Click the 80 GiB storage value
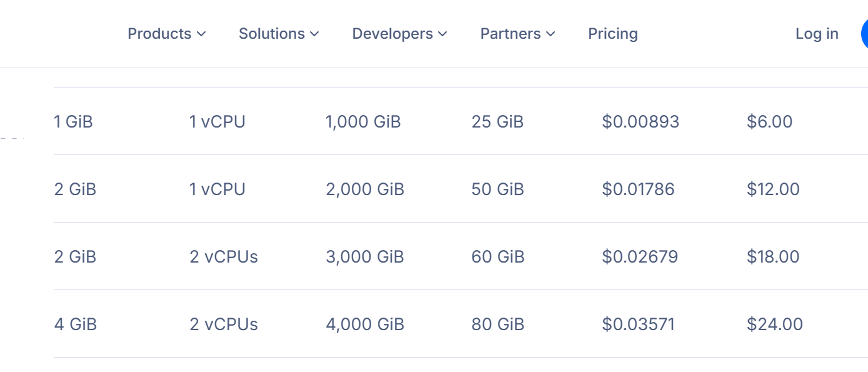This screenshot has width=868, height=372. (x=498, y=324)
